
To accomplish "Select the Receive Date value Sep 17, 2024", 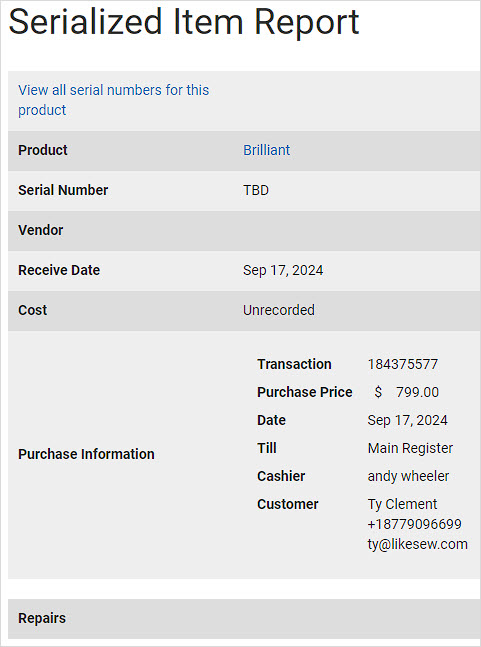I will [x=283, y=270].
